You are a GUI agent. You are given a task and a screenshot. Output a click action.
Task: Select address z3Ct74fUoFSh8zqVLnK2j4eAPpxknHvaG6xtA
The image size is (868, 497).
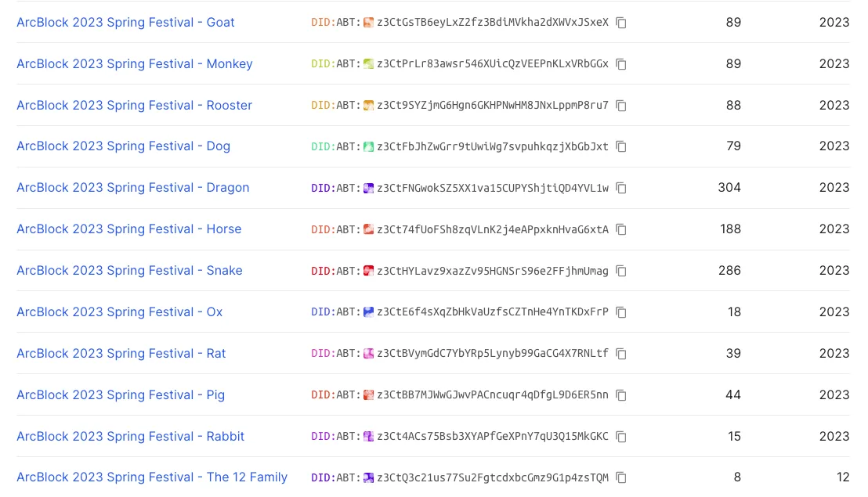tap(493, 229)
